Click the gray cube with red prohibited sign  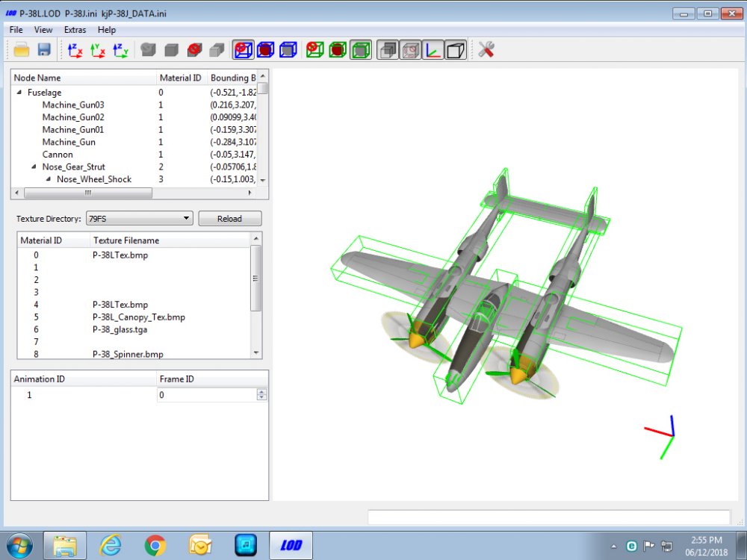point(194,49)
